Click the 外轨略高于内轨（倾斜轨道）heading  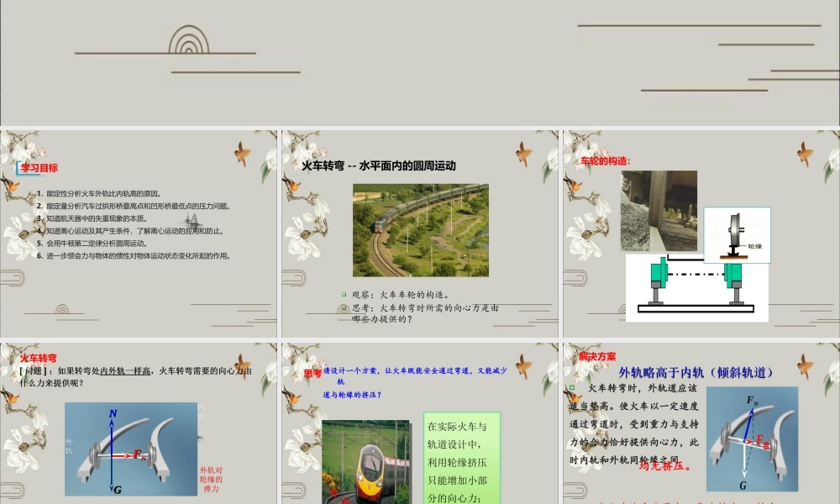coord(696,372)
